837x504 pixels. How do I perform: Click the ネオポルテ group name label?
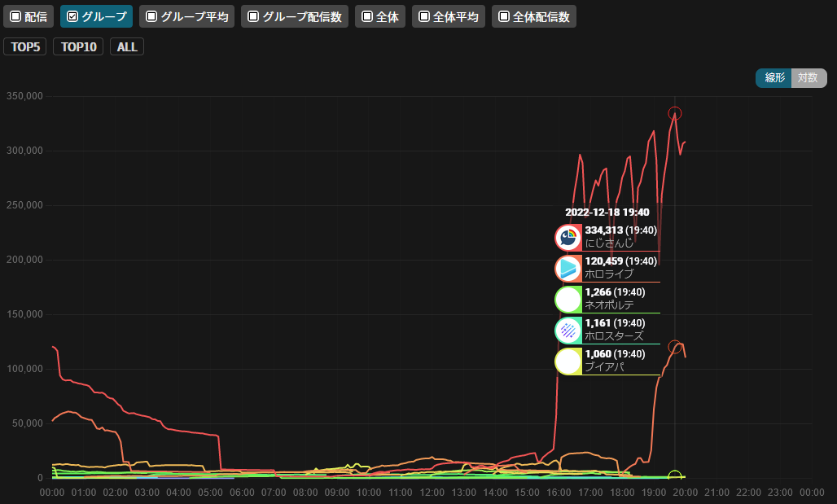tap(609, 305)
